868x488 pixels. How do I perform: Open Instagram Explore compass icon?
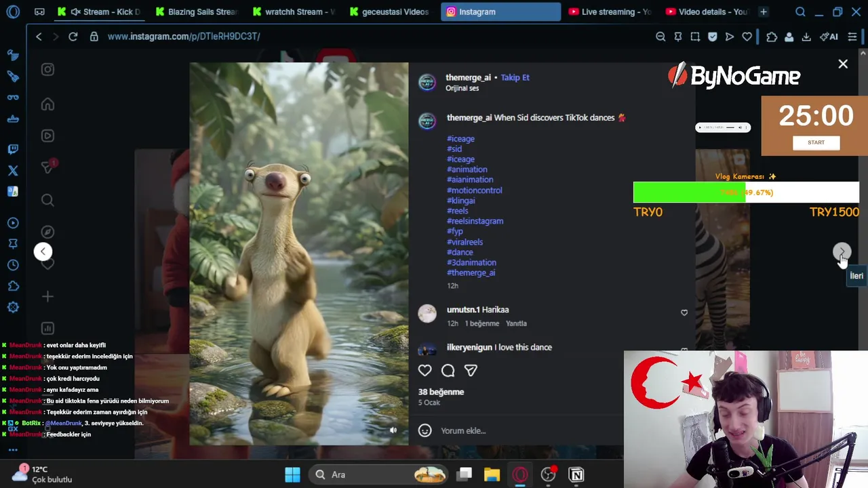(x=47, y=232)
